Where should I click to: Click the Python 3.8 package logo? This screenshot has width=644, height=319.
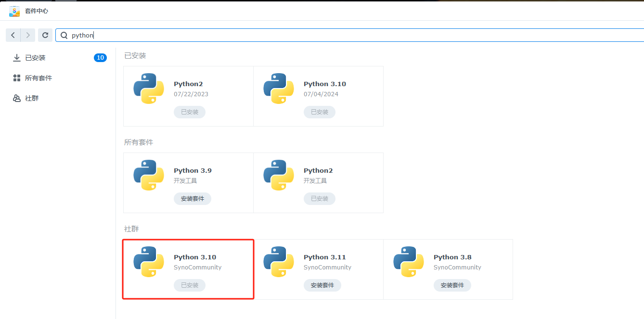pos(409,262)
